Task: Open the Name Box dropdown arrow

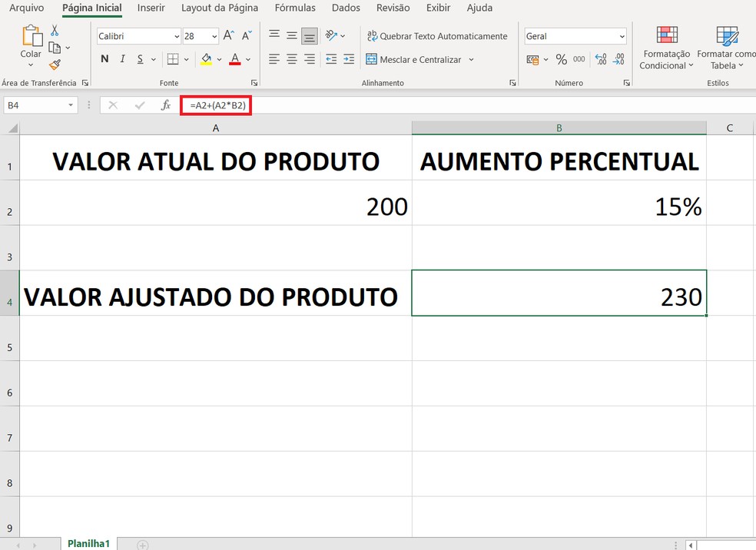Action: pyautogui.click(x=71, y=105)
